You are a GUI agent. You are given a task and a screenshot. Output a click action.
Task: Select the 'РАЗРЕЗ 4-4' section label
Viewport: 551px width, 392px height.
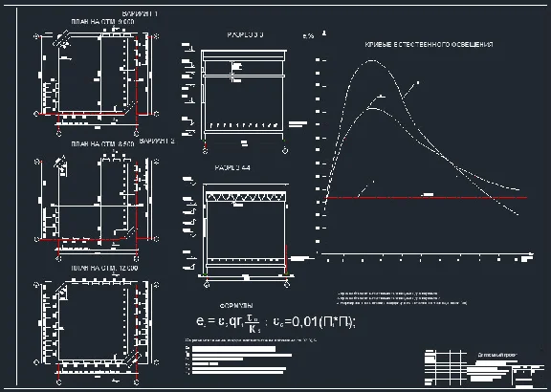click(x=232, y=168)
